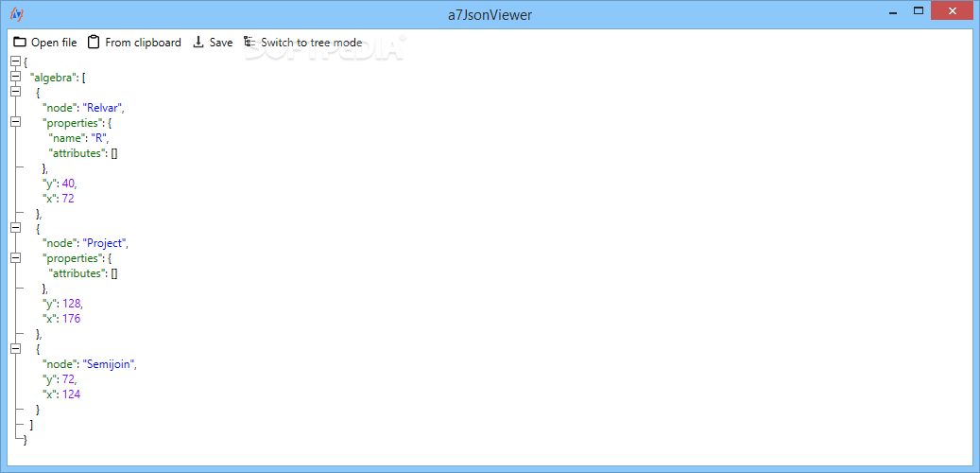The width and height of the screenshot is (980, 473).
Task: Click the x value 72
Action: pos(68,199)
